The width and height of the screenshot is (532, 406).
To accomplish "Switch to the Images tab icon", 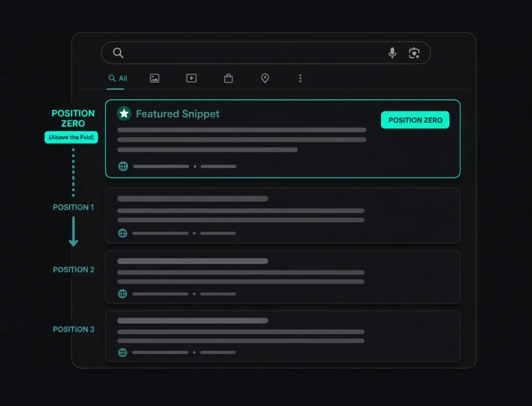I will pos(155,78).
